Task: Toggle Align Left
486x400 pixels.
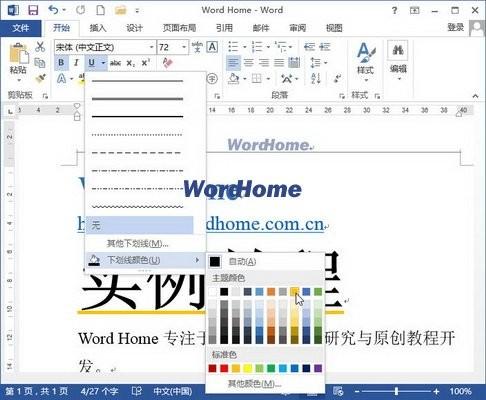Action: (x=233, y=62)
